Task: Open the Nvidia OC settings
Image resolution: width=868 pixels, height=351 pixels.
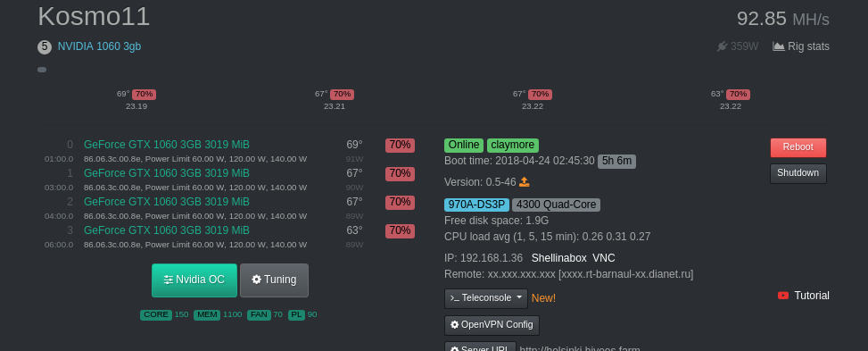Action: coord(194,280)
